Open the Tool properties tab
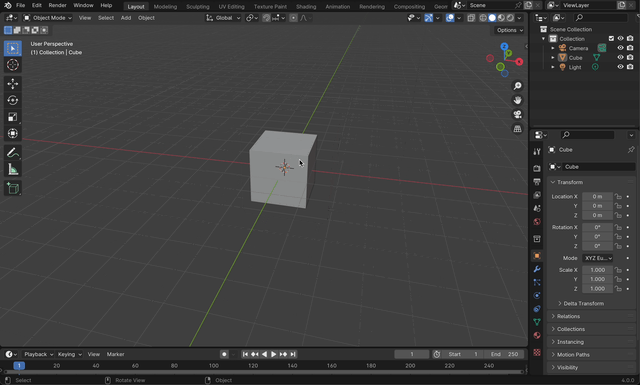640x385 pixels. pos(537,151)
